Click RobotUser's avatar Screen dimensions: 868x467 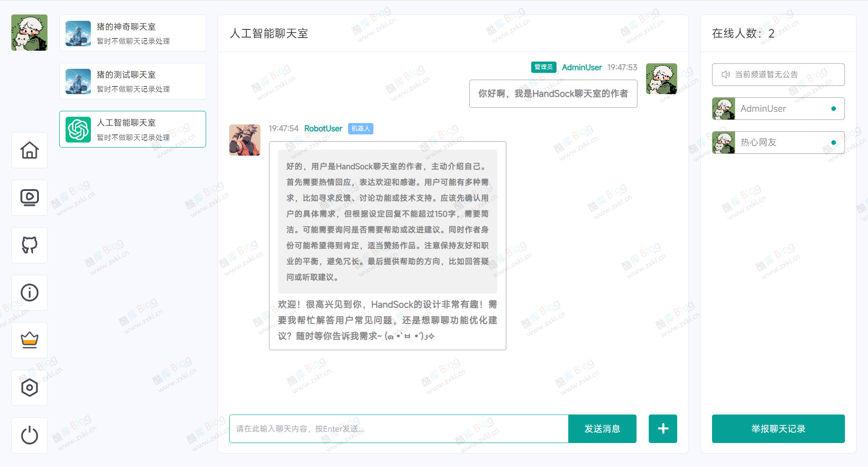[245, 140]
